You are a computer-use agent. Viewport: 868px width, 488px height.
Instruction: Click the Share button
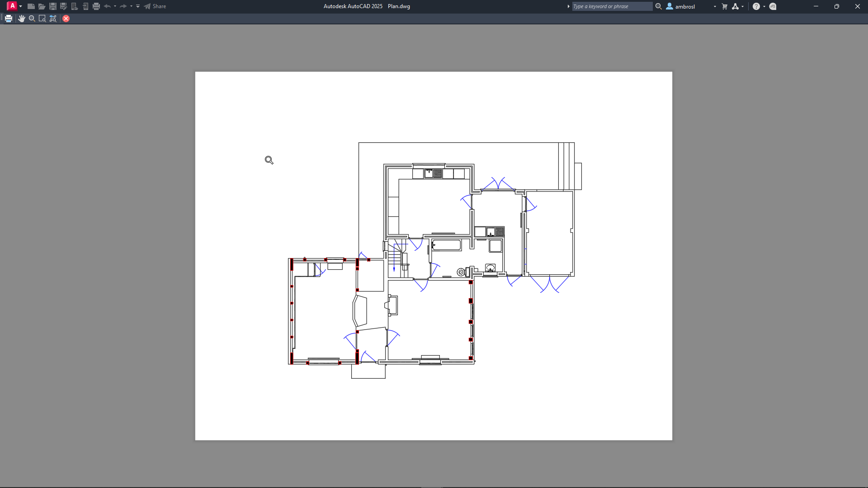155,6
